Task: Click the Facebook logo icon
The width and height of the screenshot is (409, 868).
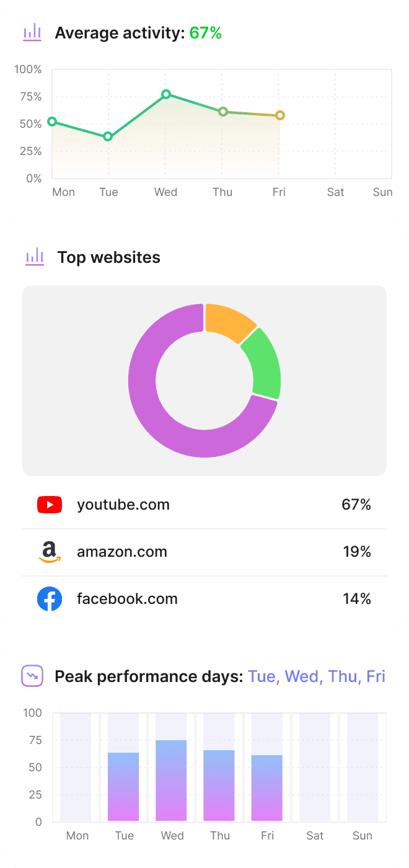Action: 50,599
